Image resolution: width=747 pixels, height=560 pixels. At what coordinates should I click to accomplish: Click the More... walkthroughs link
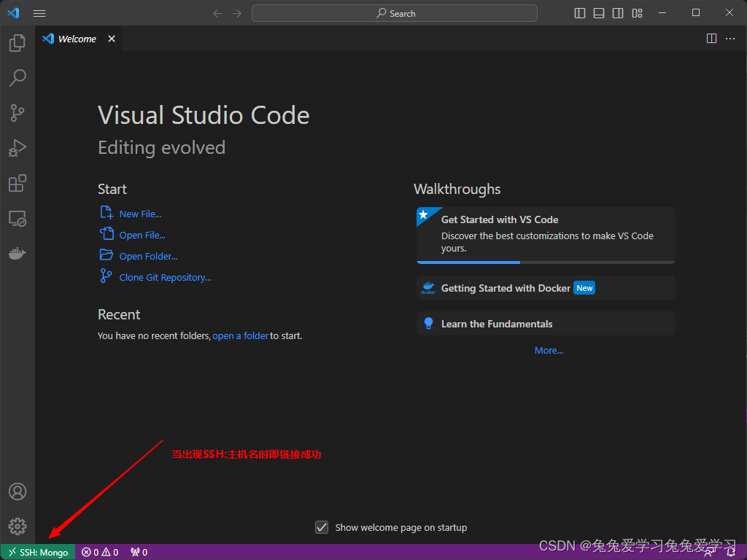coord(549,351)
